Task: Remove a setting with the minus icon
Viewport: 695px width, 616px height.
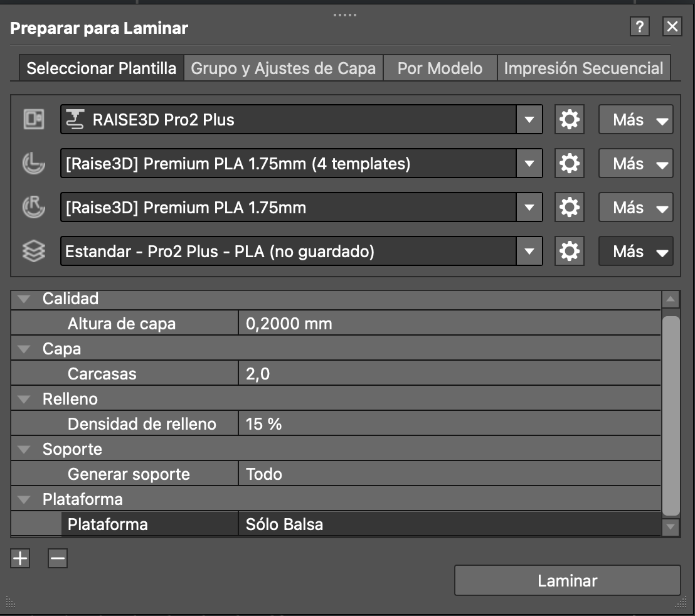Action: [x=58, y=558]
